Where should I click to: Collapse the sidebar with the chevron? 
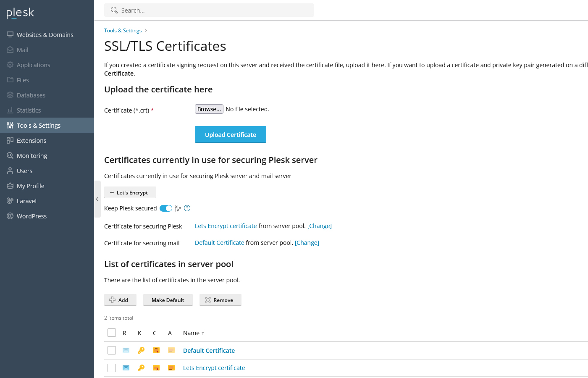97,199
